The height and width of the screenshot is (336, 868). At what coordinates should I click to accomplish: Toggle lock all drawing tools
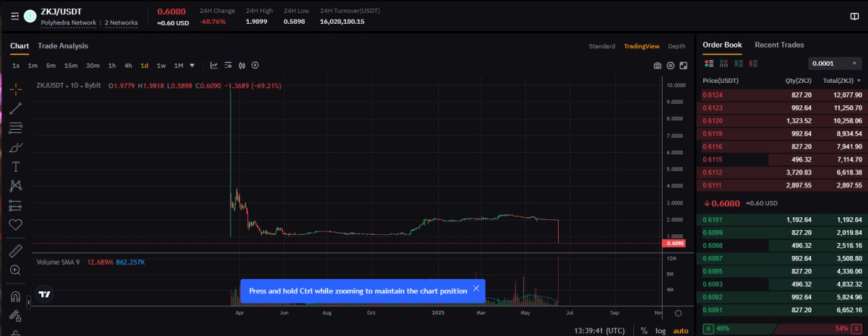(x=15, y=316)
